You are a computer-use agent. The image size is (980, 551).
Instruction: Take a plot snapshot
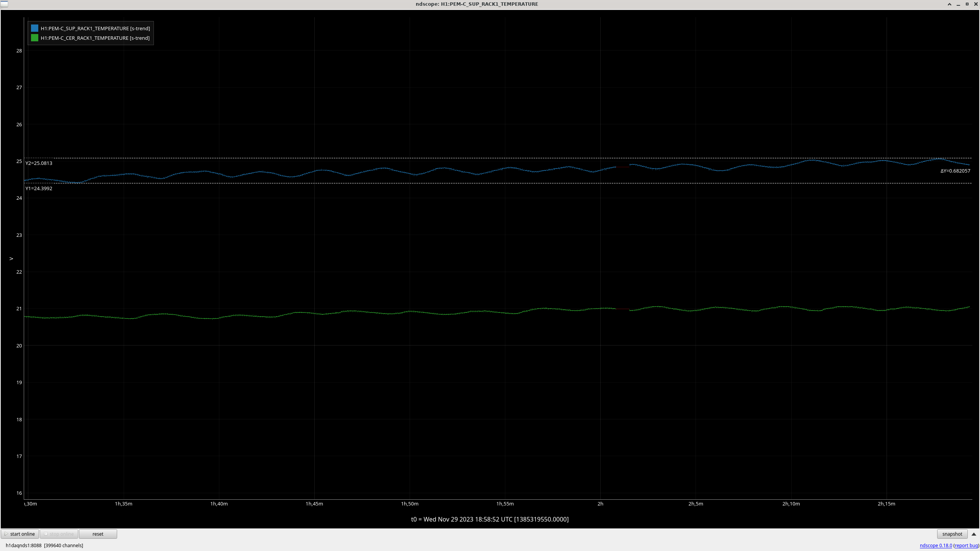[952, 534]
